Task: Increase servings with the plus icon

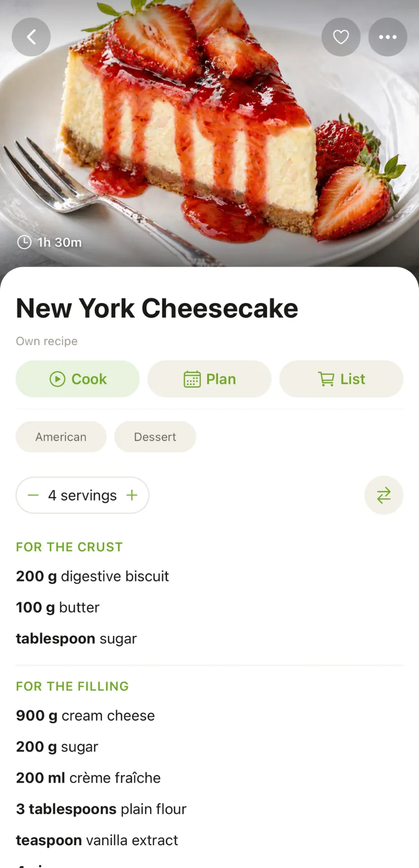Action: coord(132,495)
